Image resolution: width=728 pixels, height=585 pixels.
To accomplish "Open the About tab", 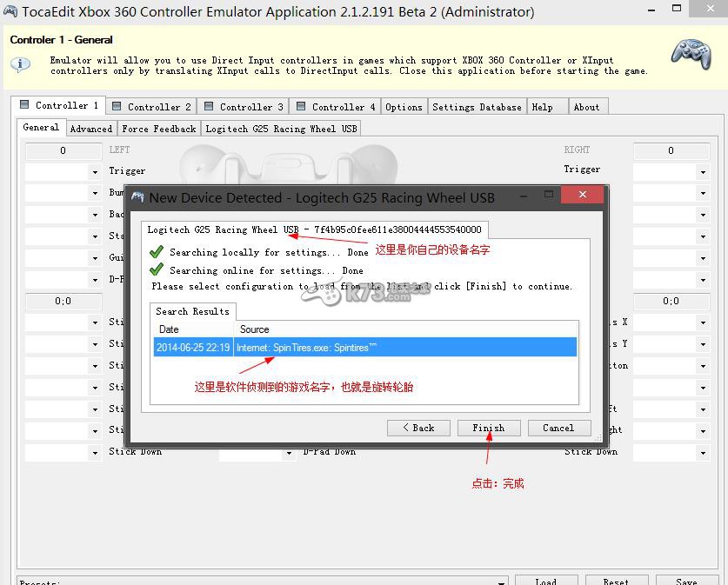I will pyautogui.click(x=586, y=107).
